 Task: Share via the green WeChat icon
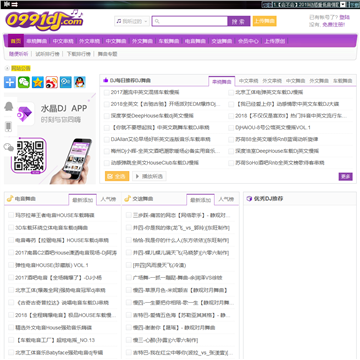pyautogui.click(x=24, y=82)
